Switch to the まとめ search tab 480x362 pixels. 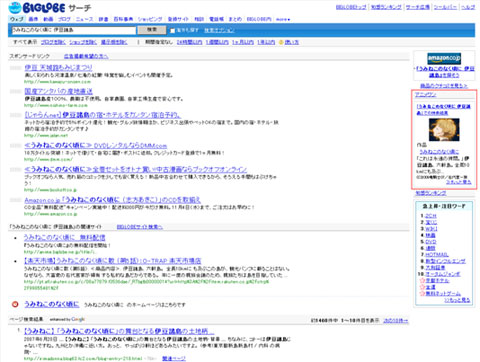tap(235, 19)
